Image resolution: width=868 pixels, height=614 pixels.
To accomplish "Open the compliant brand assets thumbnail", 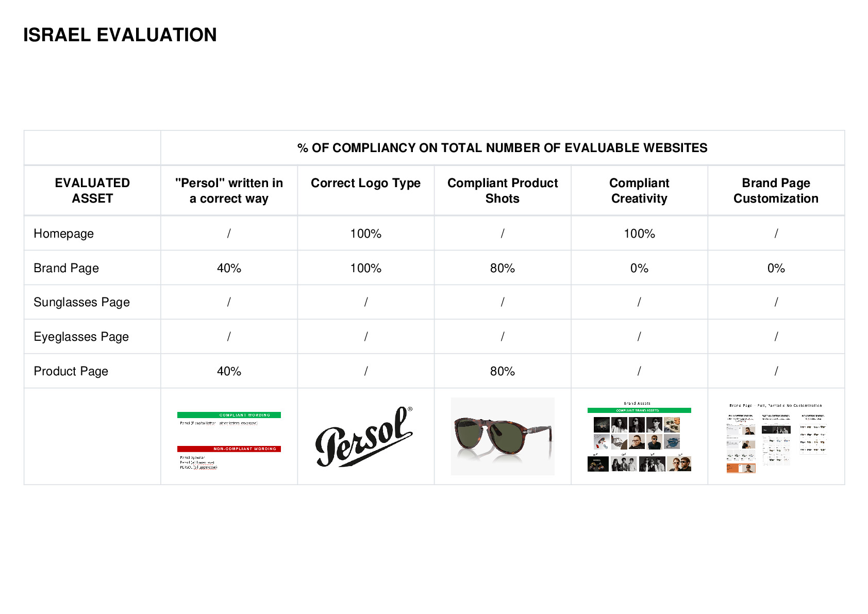I will click(639, 437).
